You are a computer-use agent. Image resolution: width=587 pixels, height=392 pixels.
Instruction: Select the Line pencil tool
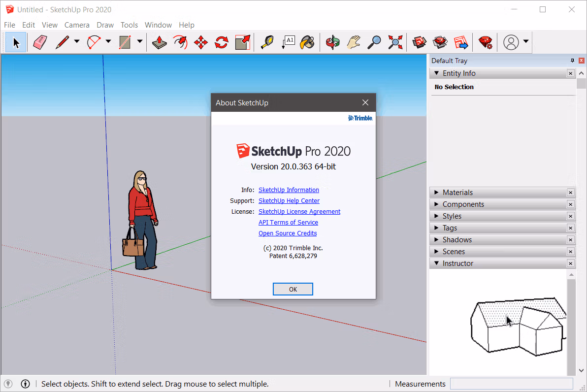pyautogui.click(x=62, y=42)
